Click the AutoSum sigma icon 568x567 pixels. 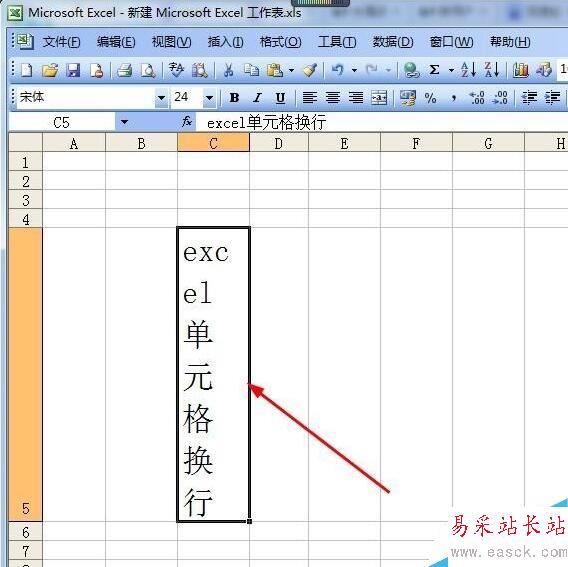[x=434, y=70]
